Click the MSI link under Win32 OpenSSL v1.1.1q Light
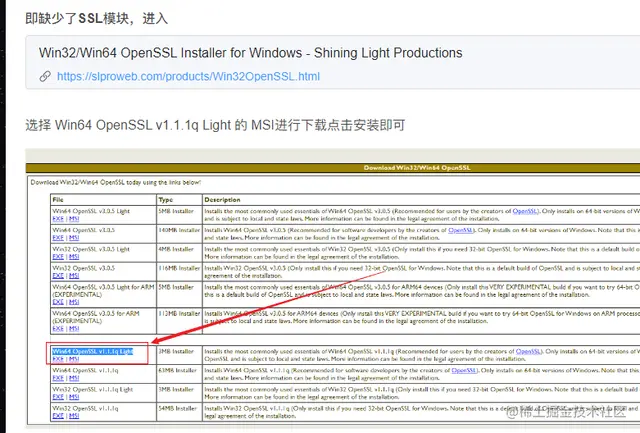This screenshot has width=640, height=433. click(74, 397)
